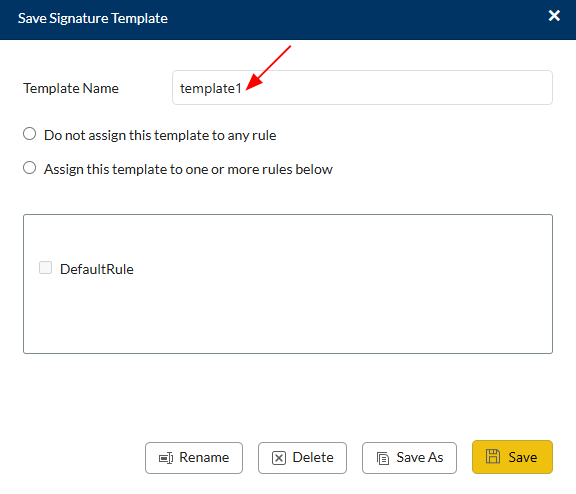Select 'Do not assign this template to any rule'

29,134
